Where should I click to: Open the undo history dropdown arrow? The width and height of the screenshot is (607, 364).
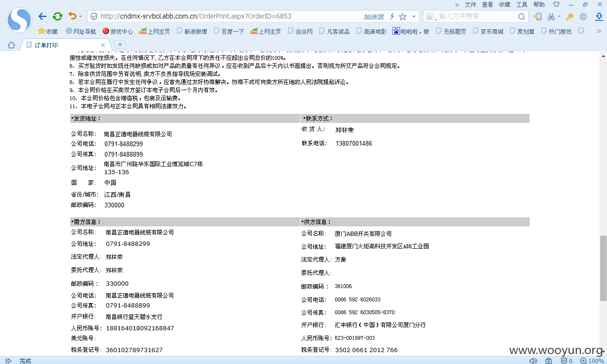[80, 17]
